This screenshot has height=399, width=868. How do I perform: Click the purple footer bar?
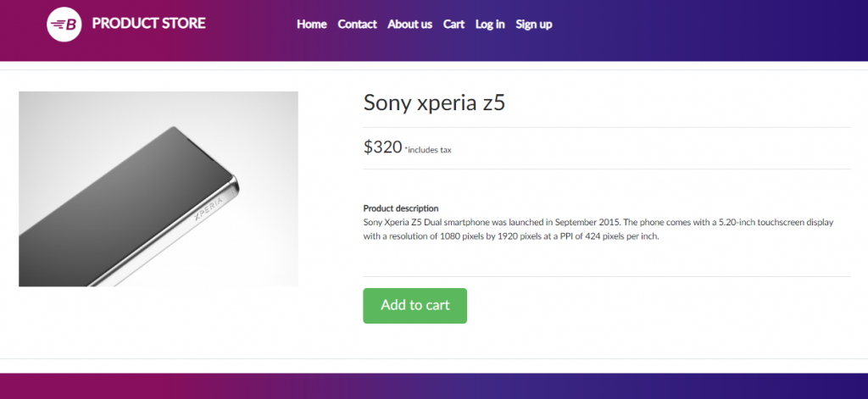click(x=434, y=386)
